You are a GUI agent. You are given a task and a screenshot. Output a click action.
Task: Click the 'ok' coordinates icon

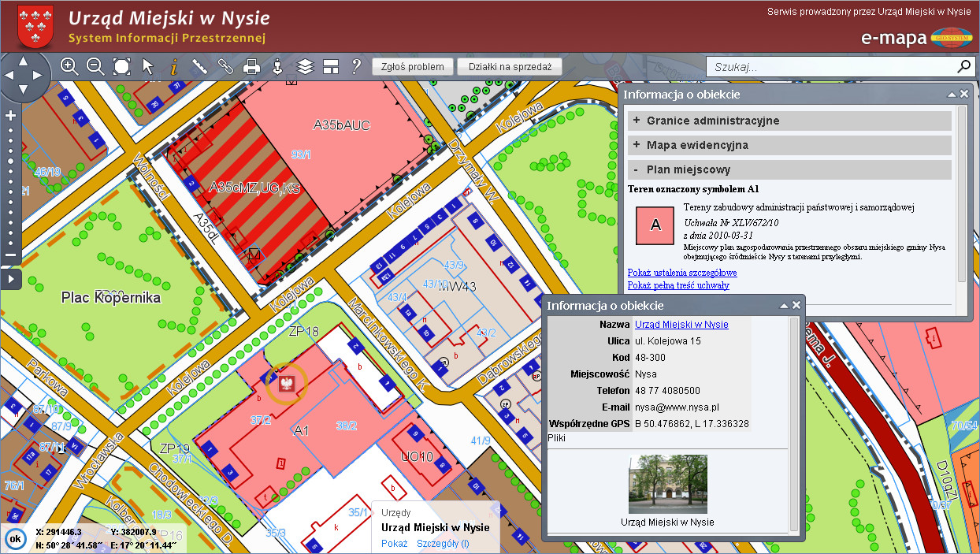(x=14, y=539)
